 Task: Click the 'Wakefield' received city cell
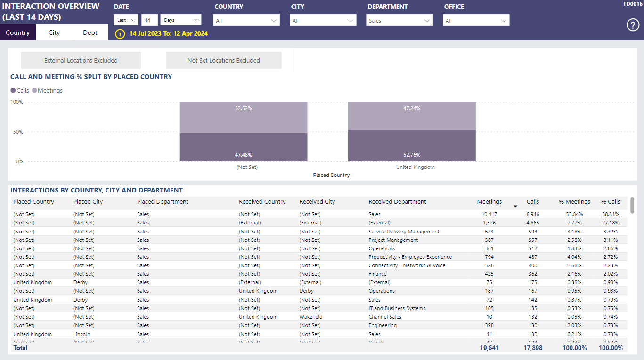point(311,317)
